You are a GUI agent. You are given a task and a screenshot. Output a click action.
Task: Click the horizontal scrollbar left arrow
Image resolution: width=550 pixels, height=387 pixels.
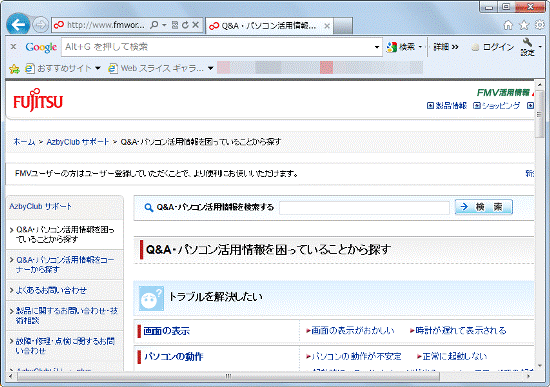coord(11,376)
